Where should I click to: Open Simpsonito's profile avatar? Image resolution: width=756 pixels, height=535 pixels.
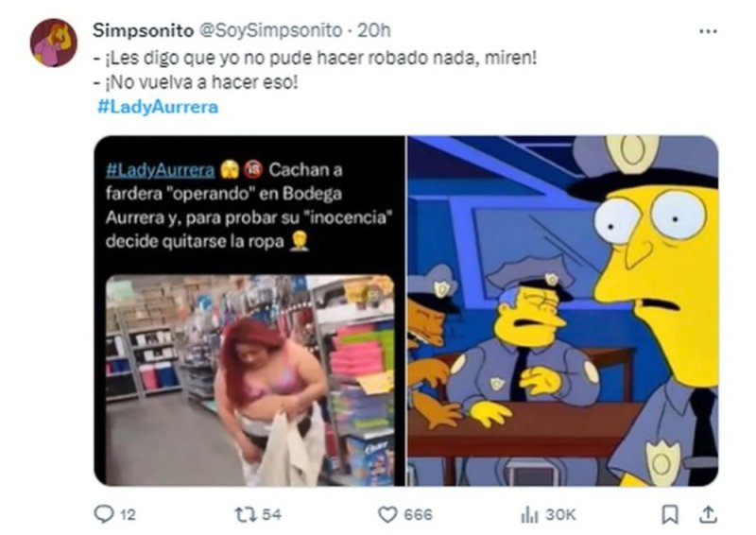coord(54,43)
